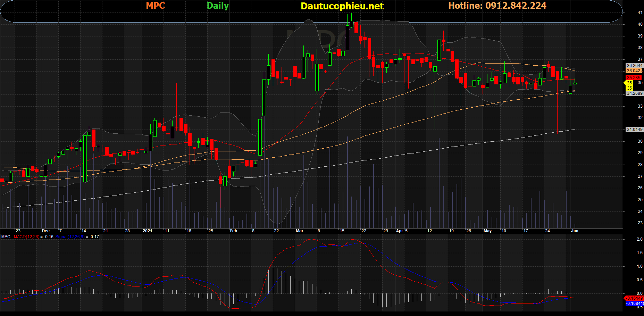Click the Feb label on the date axis

234,231
